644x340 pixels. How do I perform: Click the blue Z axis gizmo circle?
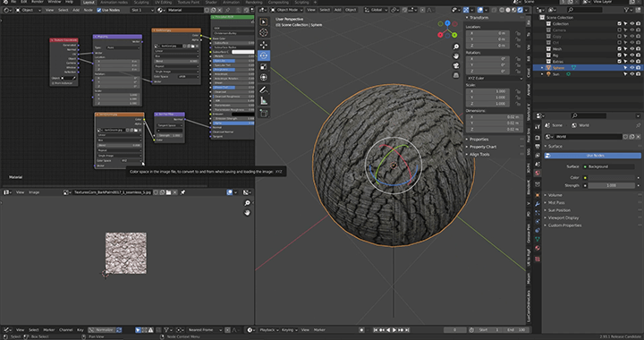[447, 23]
